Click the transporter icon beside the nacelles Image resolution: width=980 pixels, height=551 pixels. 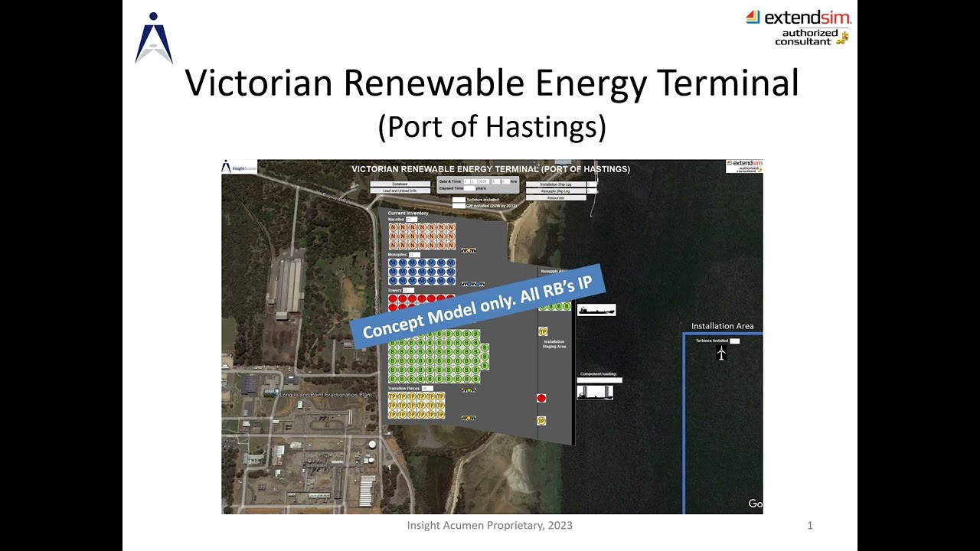pyautogui.click(x=469, y=250)
